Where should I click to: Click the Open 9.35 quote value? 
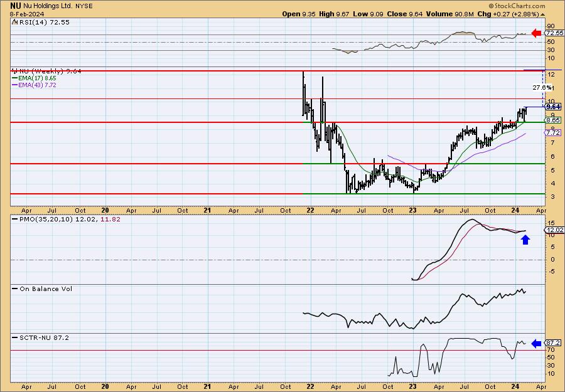(299, 14)
